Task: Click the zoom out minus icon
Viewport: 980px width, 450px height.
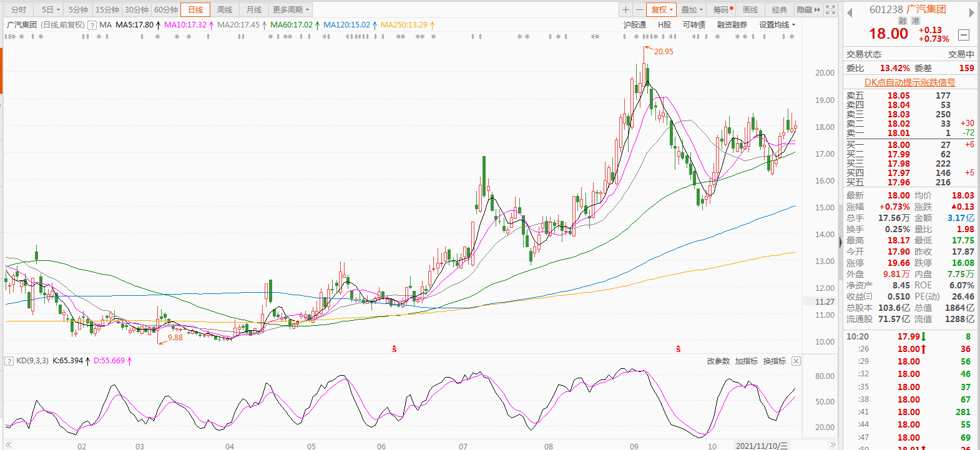Action: [639, 10]
